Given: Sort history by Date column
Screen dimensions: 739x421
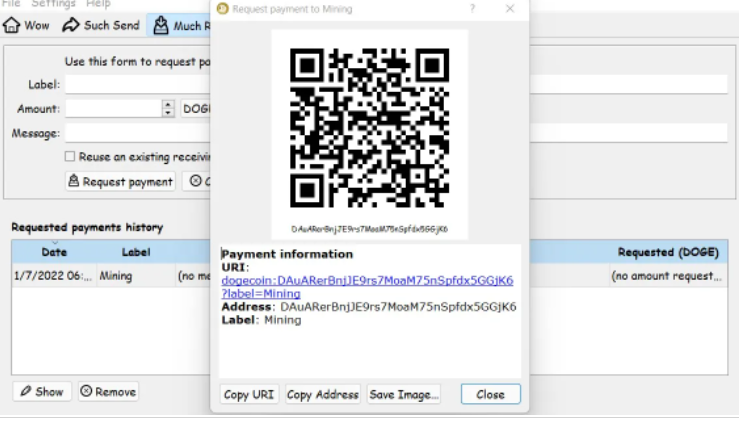Looking at the screenshot, I should click(x=54, y=252).
